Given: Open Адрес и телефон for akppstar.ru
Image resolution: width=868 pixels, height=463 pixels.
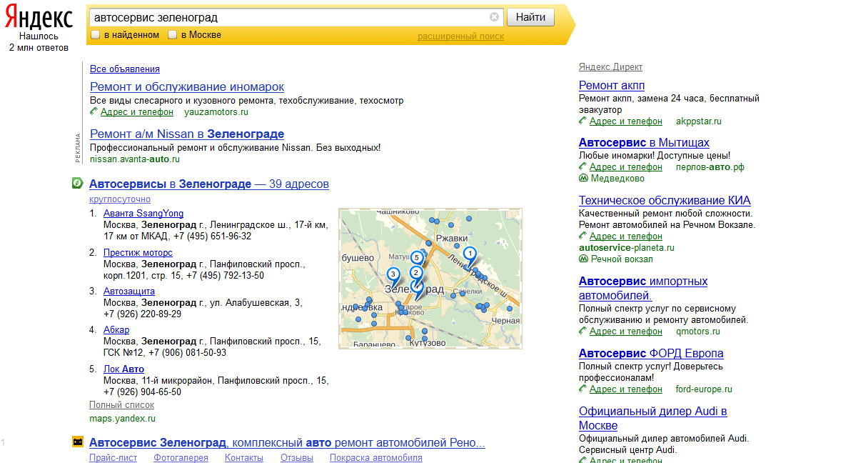Looking at the screenshot, I should [625, 121].
